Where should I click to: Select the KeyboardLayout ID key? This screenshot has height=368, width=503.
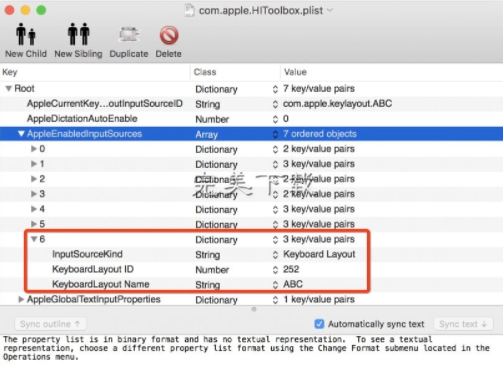tap(93, 269)
